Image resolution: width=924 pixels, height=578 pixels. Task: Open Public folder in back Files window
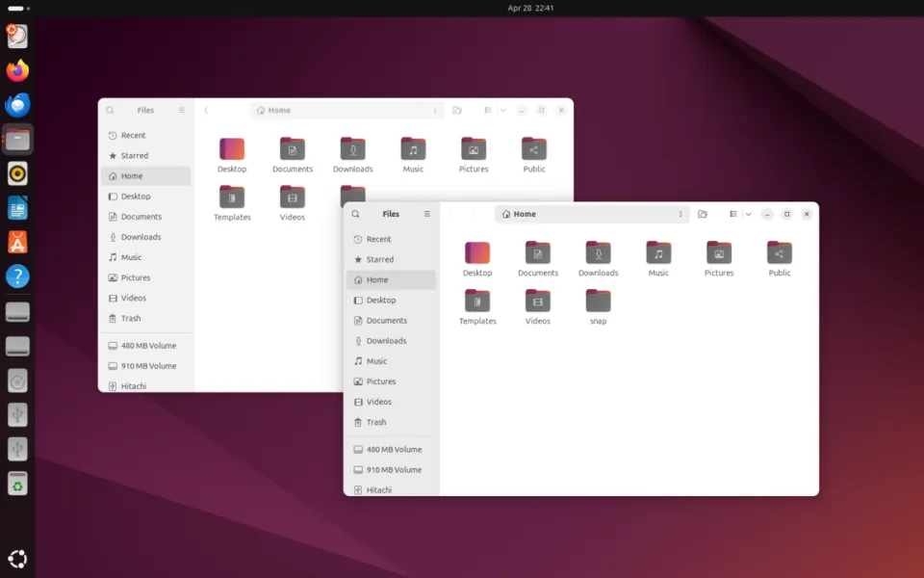pyautogui.click(x=534, y=155)
